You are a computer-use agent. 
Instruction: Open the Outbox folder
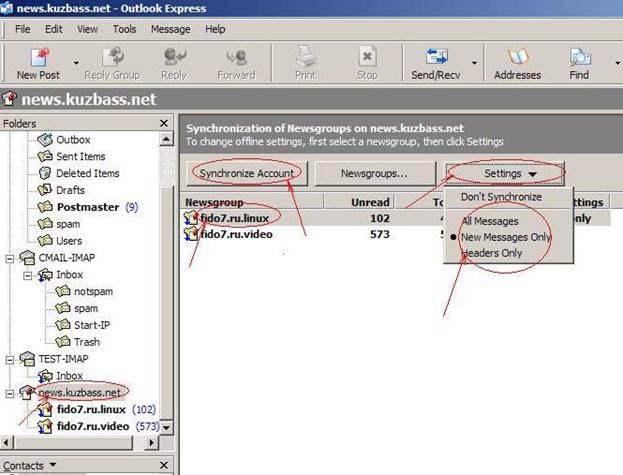tap(73, 140)
